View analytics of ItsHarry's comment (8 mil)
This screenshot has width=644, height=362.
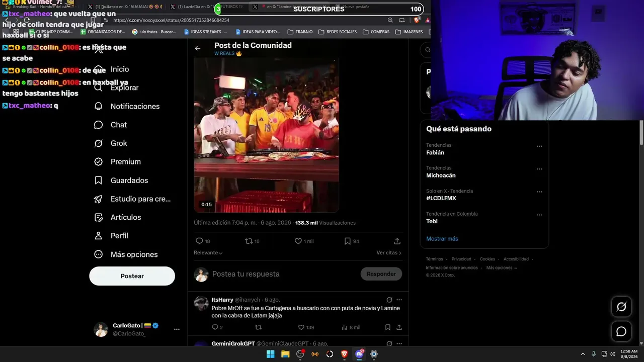[x=351, y=327]
